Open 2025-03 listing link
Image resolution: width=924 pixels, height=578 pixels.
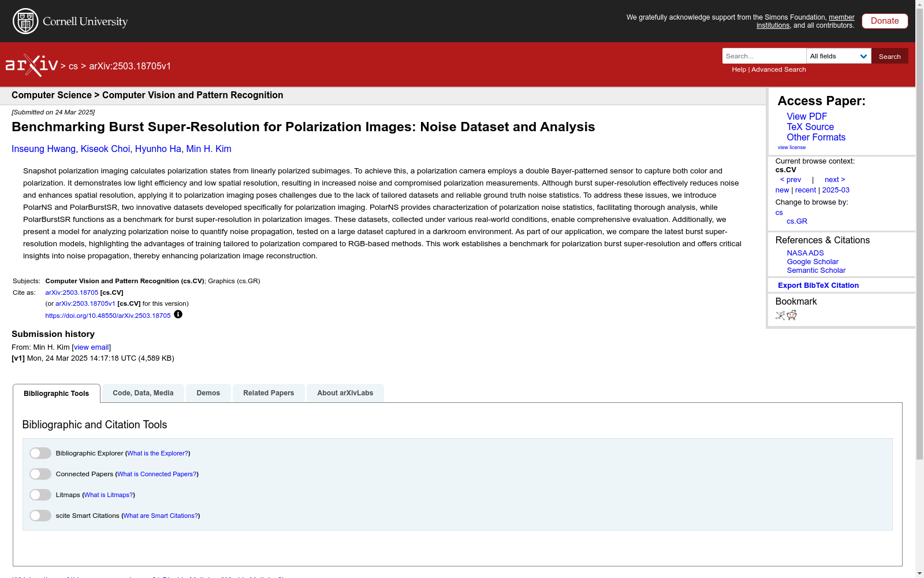pos(836,190)
